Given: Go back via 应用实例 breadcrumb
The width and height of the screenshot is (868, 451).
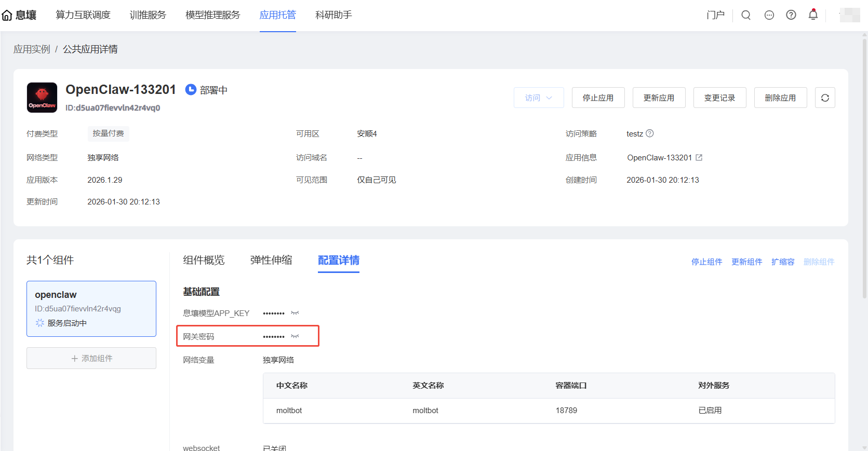Looking at the screenshot, I should [x=32, y=49].
